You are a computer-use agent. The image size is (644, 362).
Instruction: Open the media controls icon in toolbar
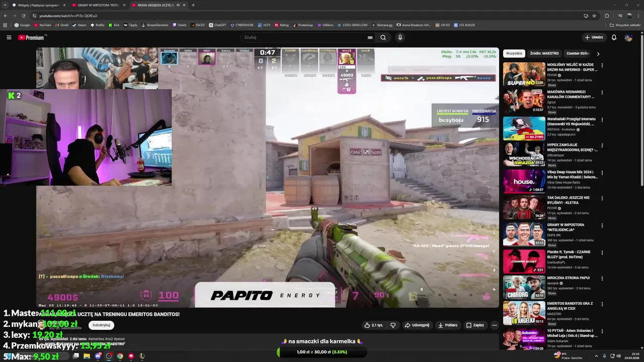620,16
